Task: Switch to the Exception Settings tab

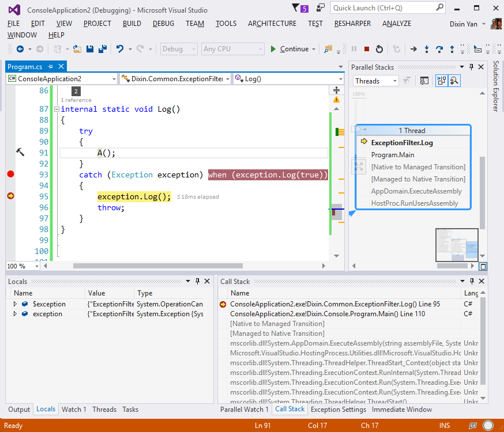Action: pyautogui.click(x=338, y=409)
